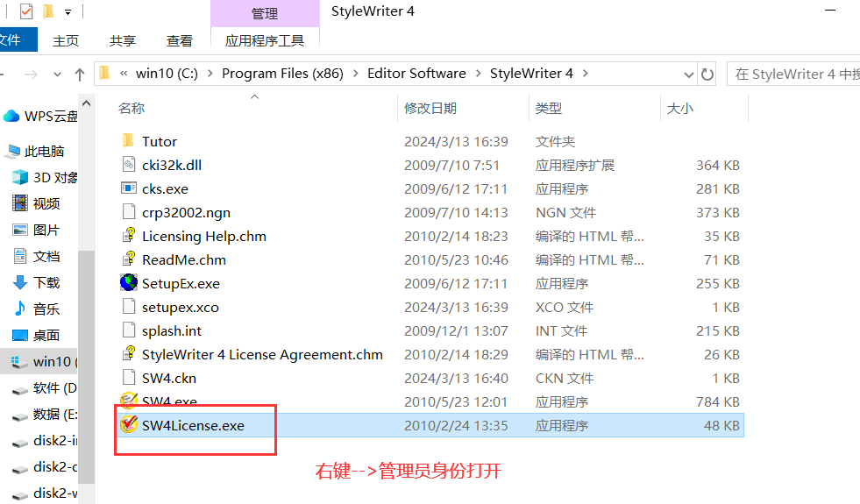The height and width of the screenshot is (504, 860).
Task: Open recent locations dropdown arrow
Action: pos(57,75)
